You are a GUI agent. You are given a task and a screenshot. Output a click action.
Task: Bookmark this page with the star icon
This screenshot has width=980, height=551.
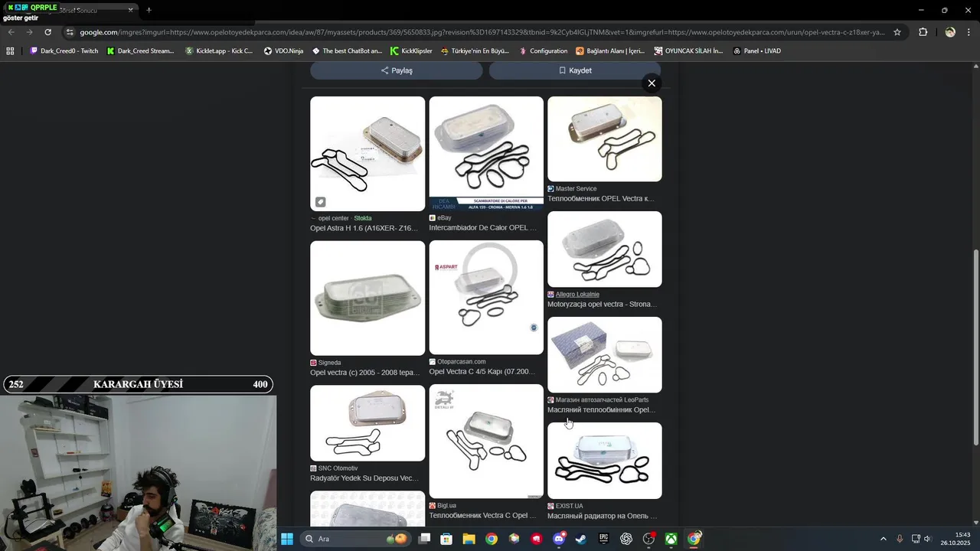click(897, 32)
